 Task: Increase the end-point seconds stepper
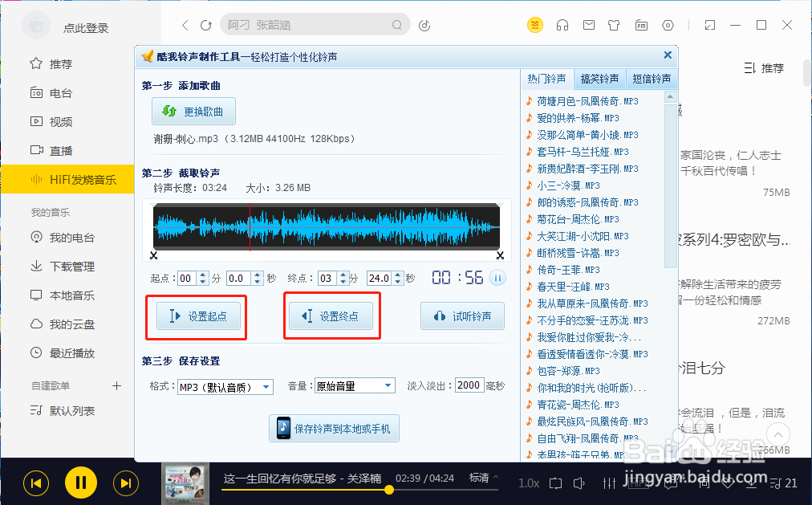pyautogui.click(x=398, y=275)
